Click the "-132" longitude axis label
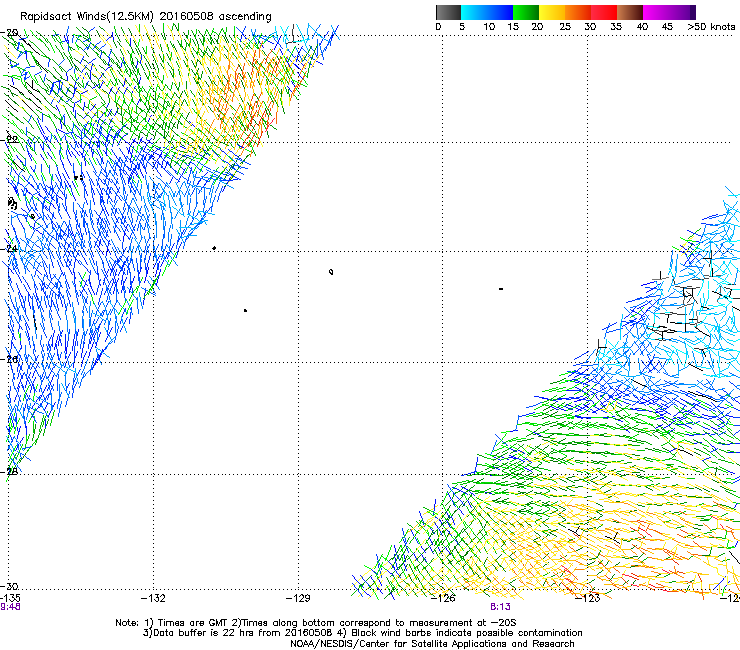Viewport: 740px width, 650px height. [x=153, y=599]
